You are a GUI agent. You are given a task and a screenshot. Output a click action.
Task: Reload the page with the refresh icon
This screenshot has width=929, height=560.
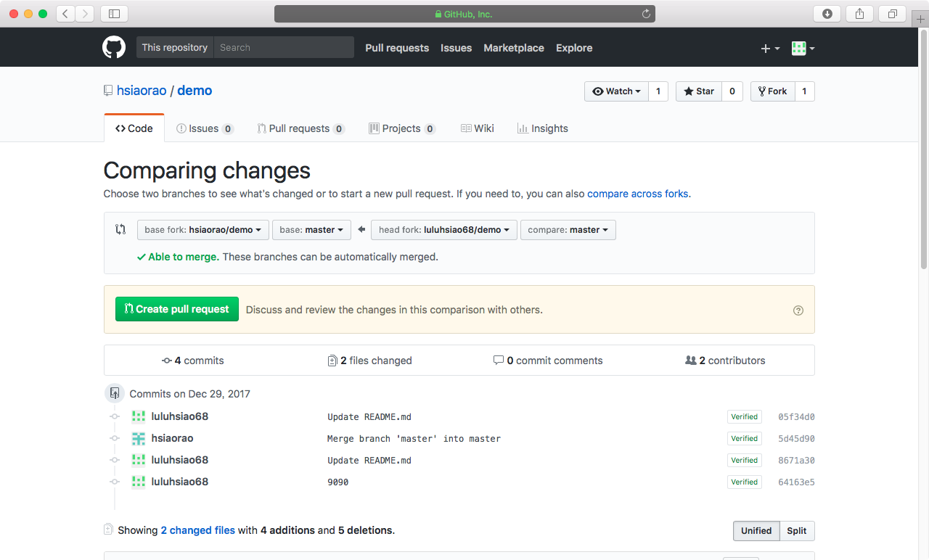point(646,14)
